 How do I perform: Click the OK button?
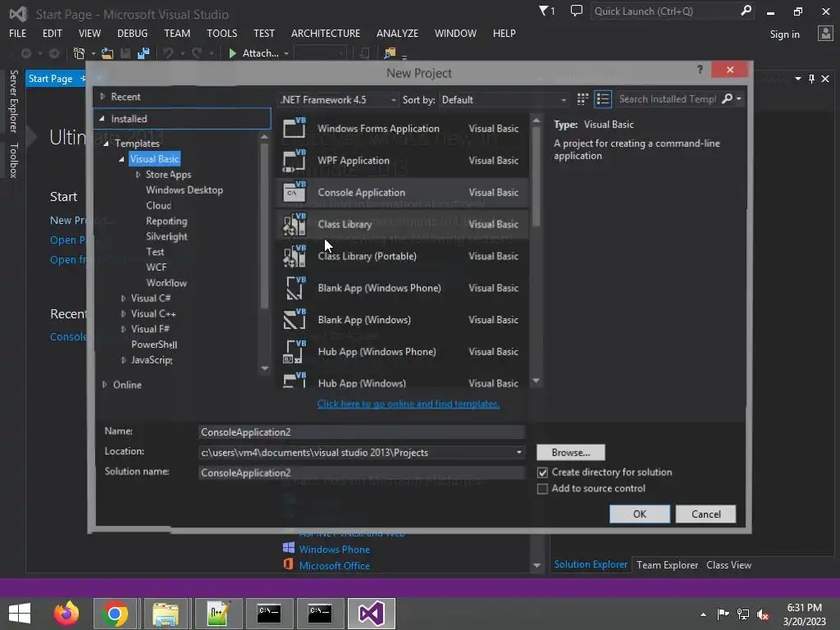point(640,514)
